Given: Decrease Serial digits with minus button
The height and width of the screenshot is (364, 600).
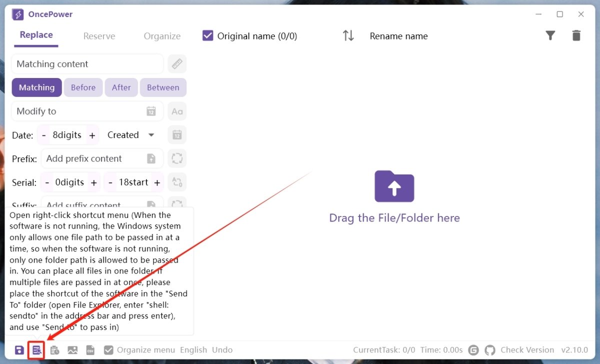Looking at the screenshot, I should 47,182.
